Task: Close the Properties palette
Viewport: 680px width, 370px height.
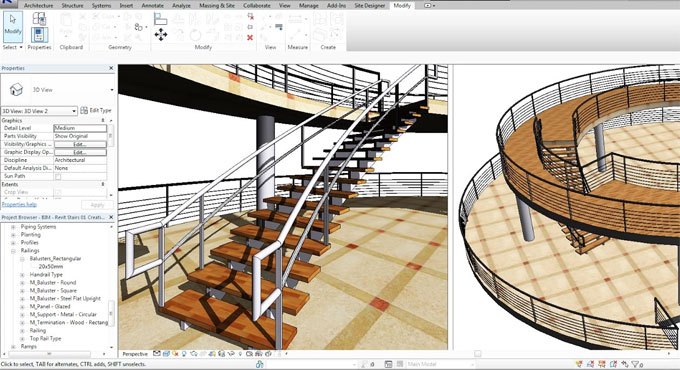Action: (x=111, y=68)
